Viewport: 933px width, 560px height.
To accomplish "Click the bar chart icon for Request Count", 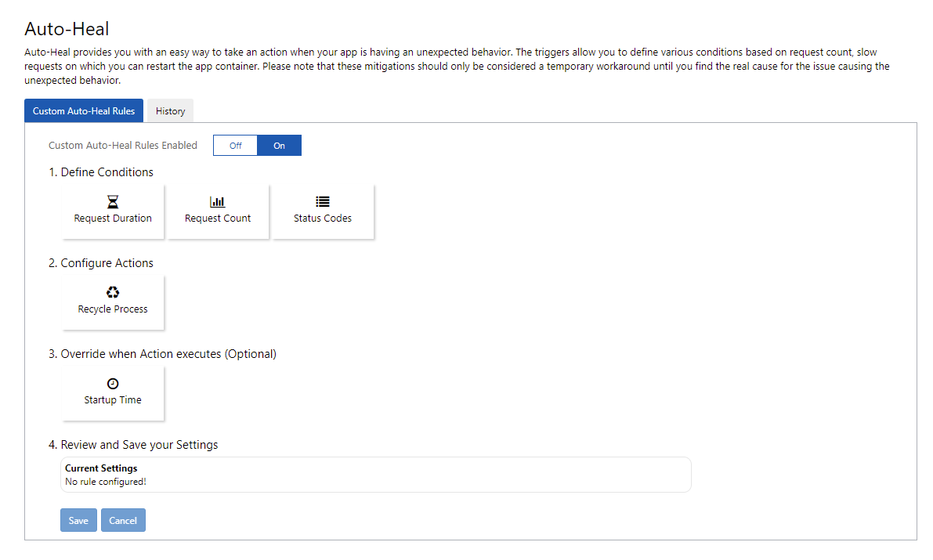I will pyautogui.click(x=218, y=202).
